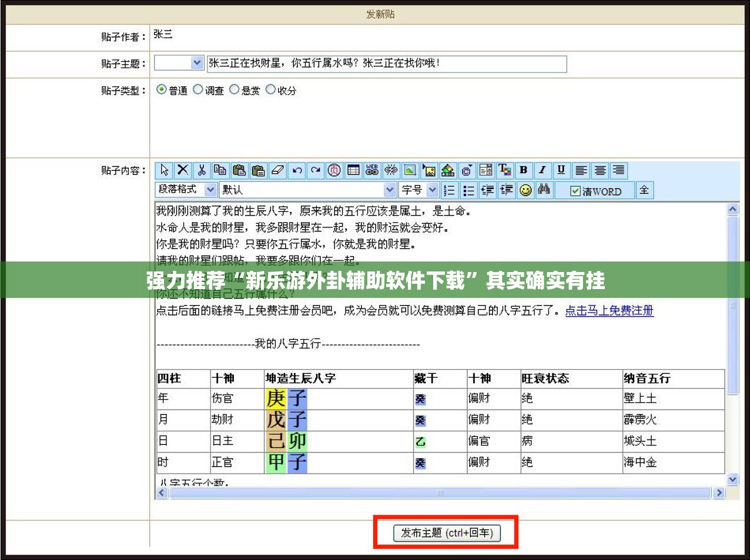This screenshot has width=750, height=560.
Task: Align text left using toolbar icon
Action: coord(581,170)
